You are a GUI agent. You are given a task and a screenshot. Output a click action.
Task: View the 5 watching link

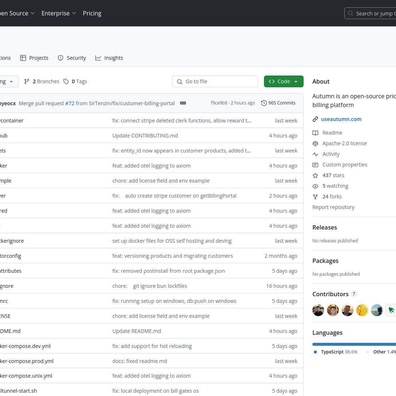click(x=335, y=186)
